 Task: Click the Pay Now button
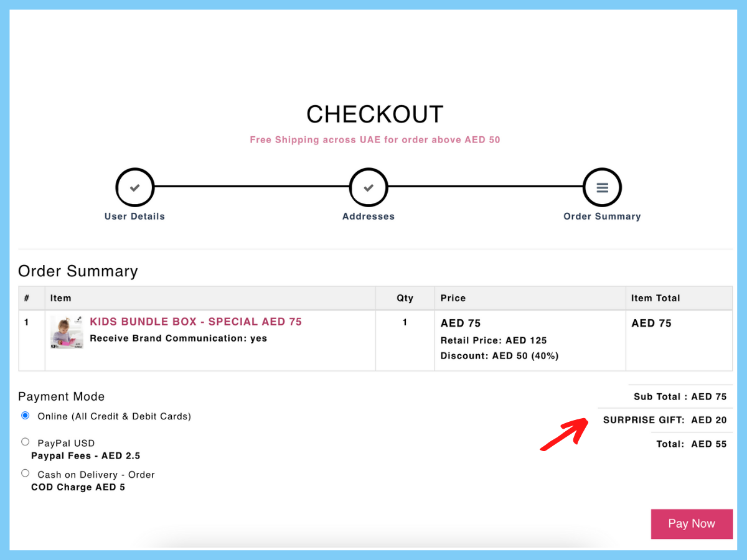(x=692, y=524)
